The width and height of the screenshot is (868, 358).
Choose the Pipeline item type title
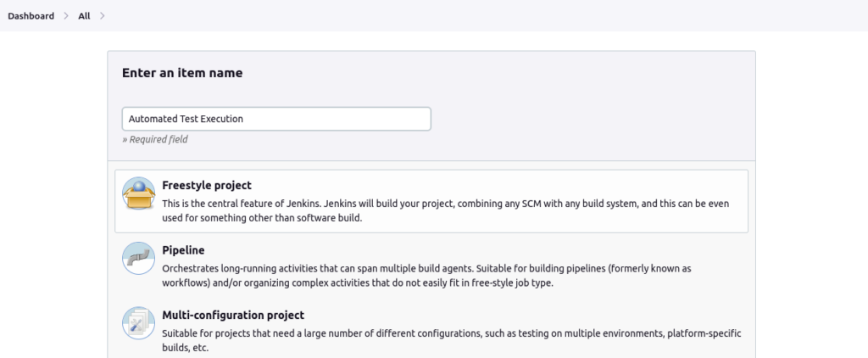183,250
